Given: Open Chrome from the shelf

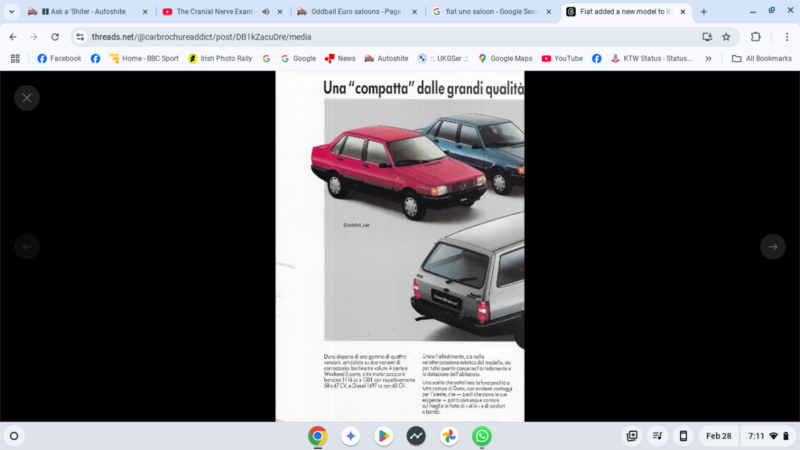Looking at the screenshot, I should [317, 436].
